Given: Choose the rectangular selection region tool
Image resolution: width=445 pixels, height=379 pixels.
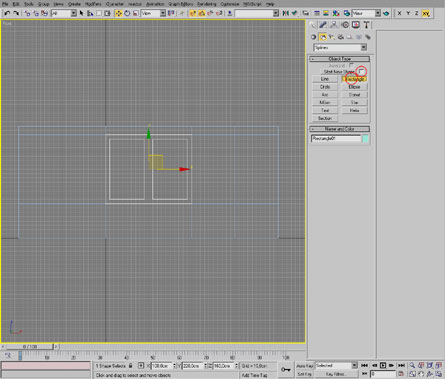Looking at the screenshot, I should tap(99, 13).
